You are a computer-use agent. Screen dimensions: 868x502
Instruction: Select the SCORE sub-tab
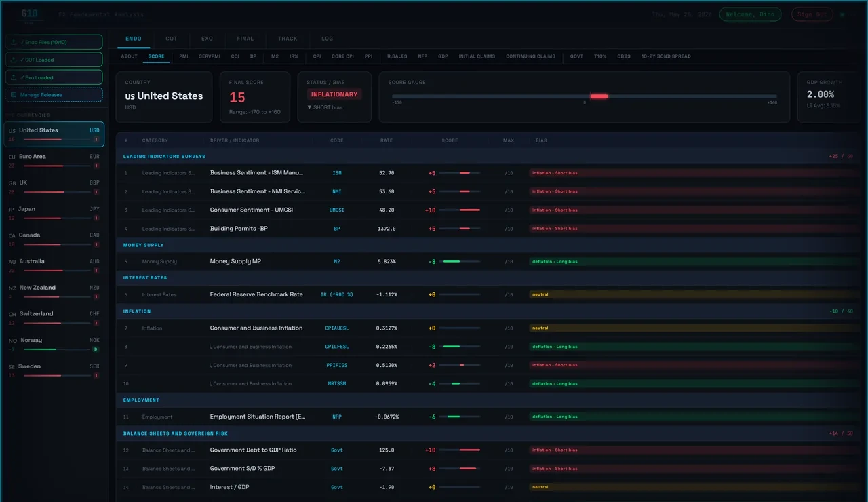[x=156, y=56]
